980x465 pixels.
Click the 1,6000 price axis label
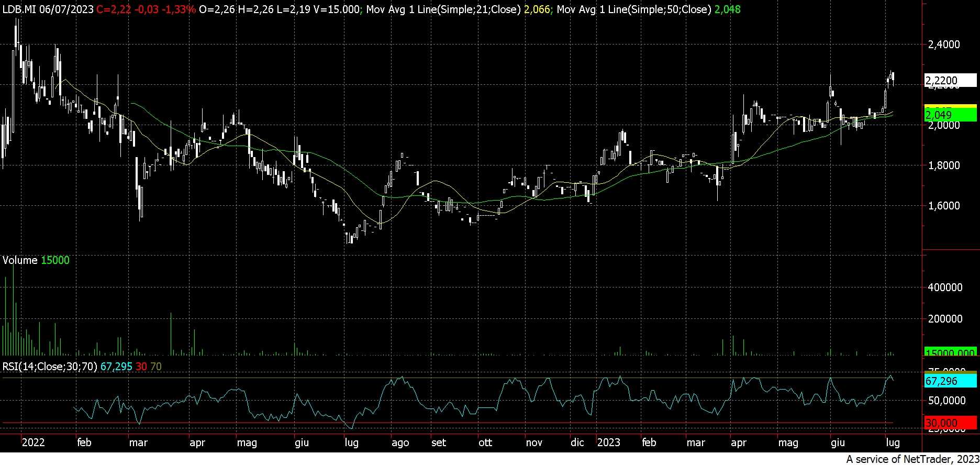tap(943, 206)
